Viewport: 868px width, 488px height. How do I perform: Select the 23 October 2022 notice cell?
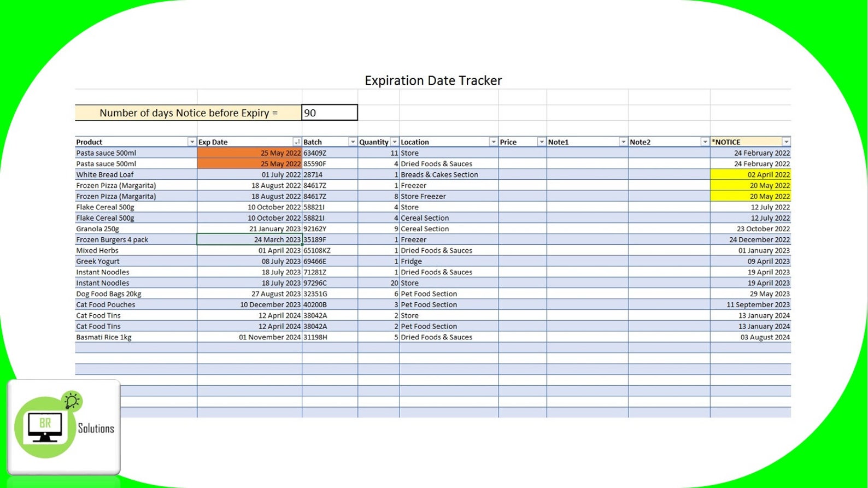point(750,229)
